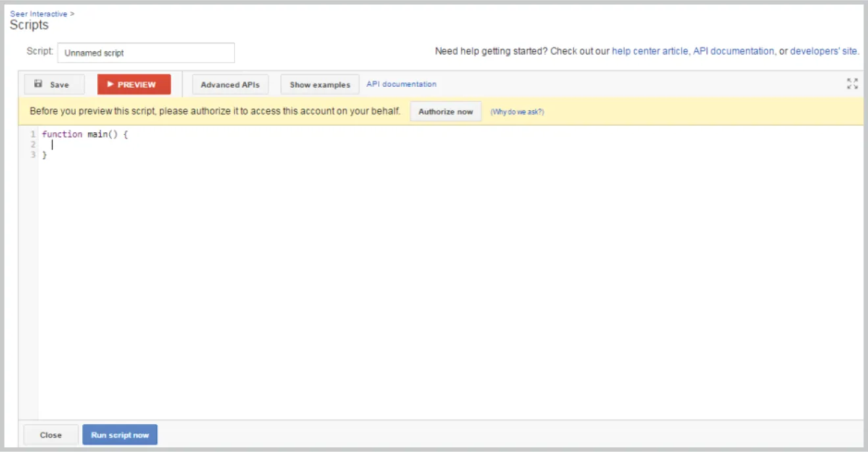Open the "Why do we ask?" link

(x=517, y=112)
